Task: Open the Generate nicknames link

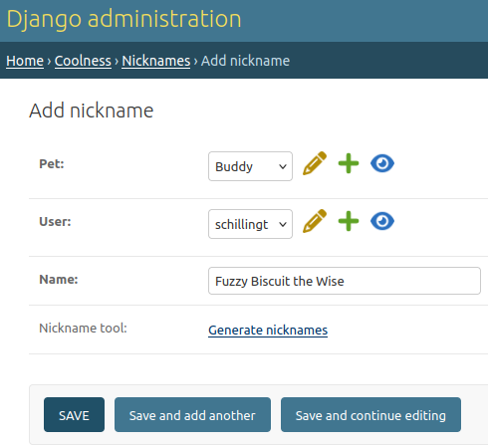Action: pos(268,331)
